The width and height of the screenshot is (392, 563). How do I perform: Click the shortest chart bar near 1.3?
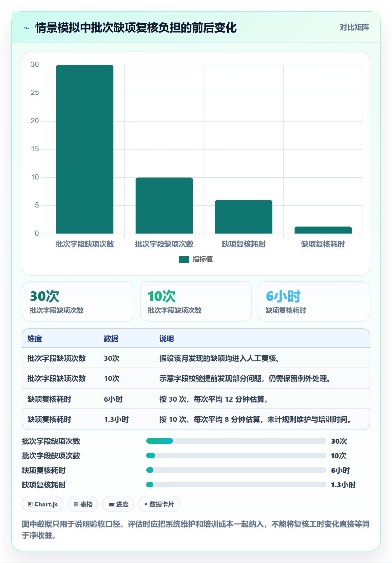323,230
